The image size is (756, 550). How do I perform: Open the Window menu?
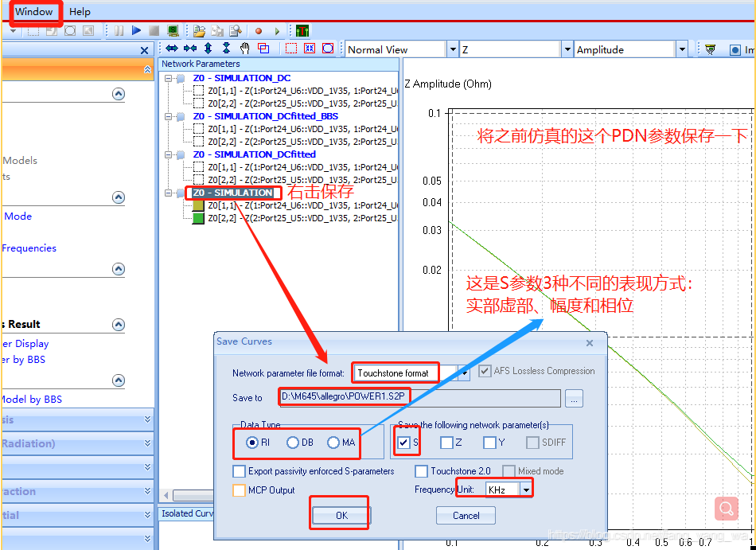33,12
